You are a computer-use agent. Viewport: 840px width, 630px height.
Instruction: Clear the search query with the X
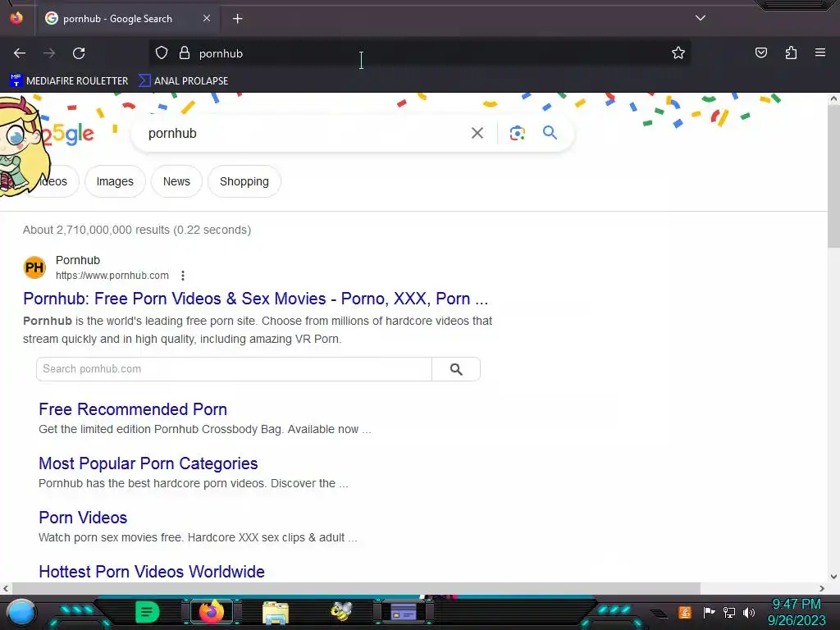point(477,133)
